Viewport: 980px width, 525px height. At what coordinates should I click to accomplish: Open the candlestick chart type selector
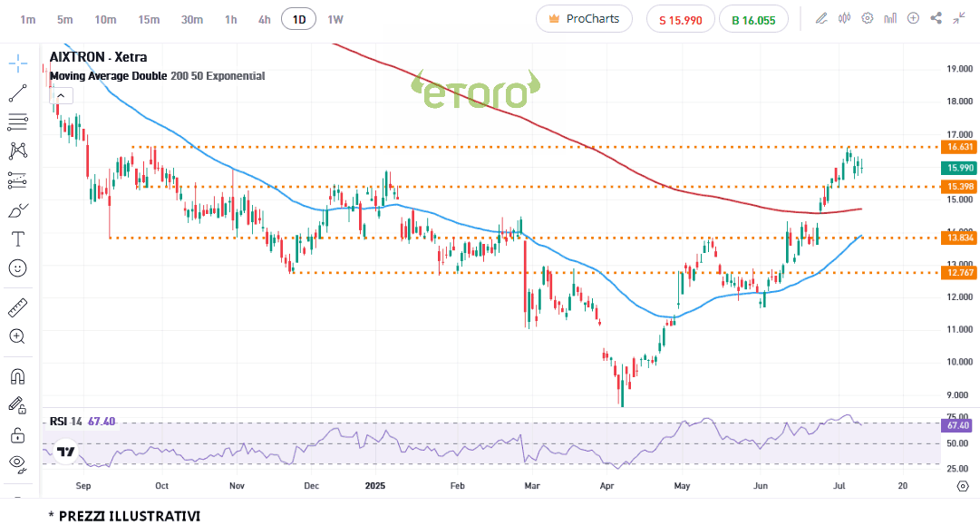844,19
